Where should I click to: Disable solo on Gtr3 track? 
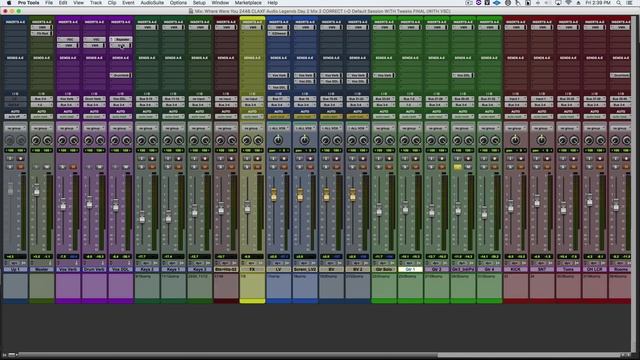pos(458,167)
